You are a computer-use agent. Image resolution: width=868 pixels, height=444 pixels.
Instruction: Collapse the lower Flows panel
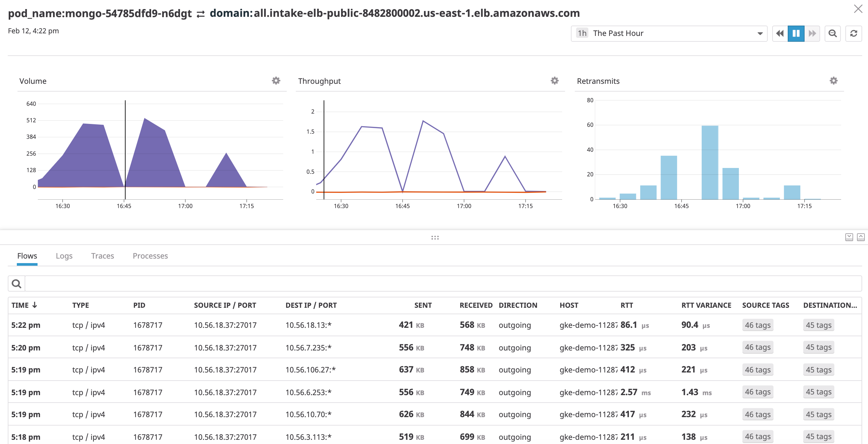(850, 237)
